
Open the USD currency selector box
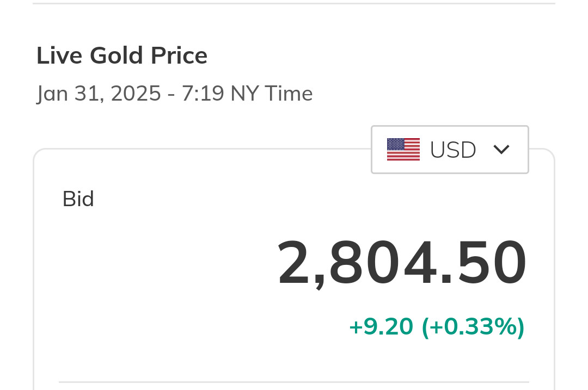[450, 150]
